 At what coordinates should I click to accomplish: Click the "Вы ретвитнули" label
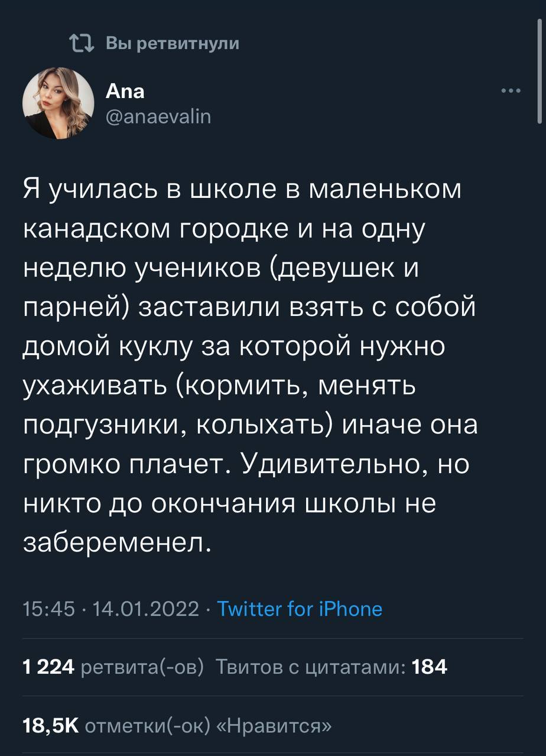(x=173, y=43)
